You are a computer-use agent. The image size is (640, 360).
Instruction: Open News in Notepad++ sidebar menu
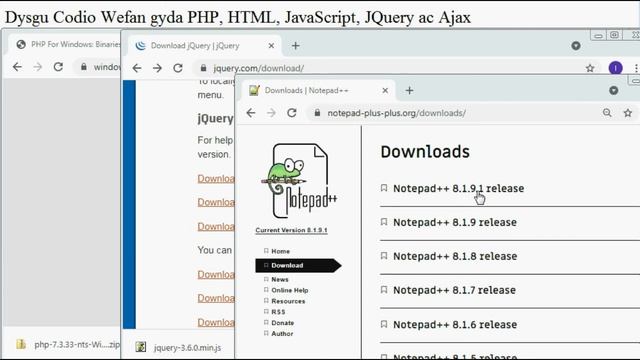tap(280, 280)
